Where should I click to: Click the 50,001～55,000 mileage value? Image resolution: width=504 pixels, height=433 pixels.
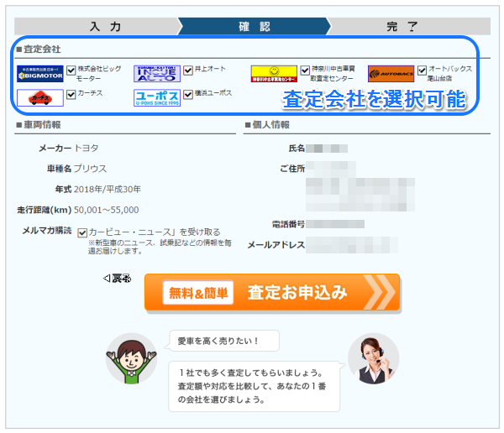pos(107,210)
